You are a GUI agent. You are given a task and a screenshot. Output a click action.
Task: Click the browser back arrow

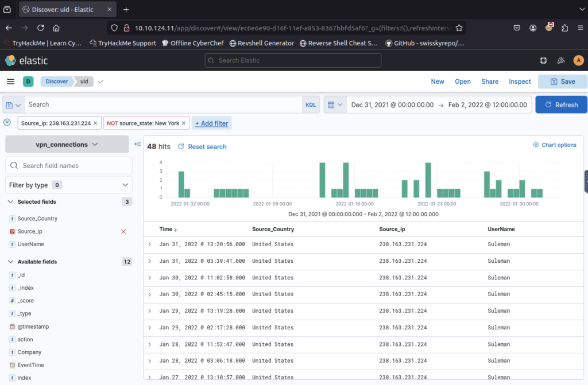9,28
